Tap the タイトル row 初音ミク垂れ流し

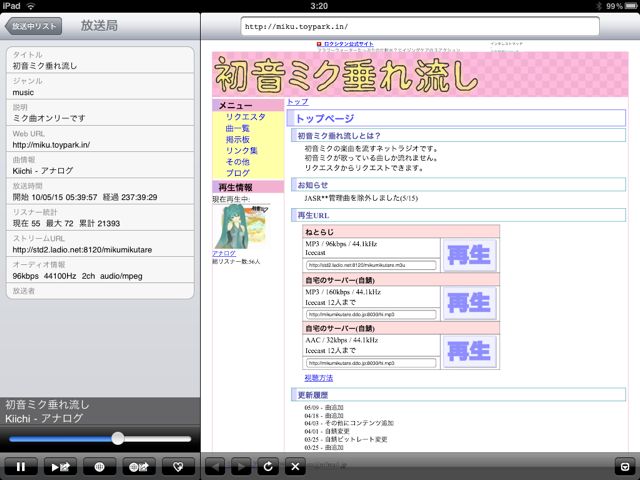[100, 60]
